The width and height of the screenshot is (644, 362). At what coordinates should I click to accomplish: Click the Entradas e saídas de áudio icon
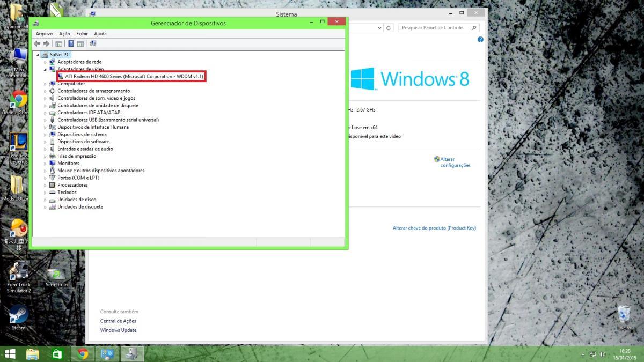[52, 149]
